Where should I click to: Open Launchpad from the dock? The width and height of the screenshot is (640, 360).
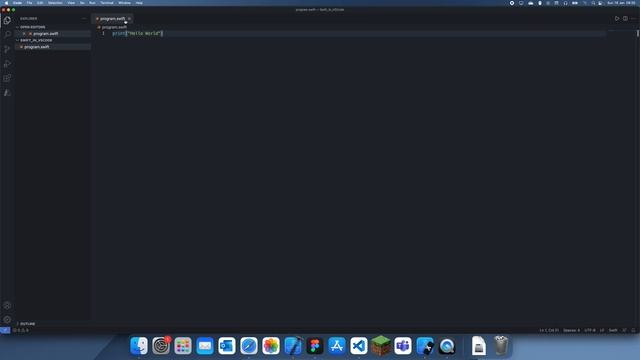pyautogui.click(x=183, y=346)
